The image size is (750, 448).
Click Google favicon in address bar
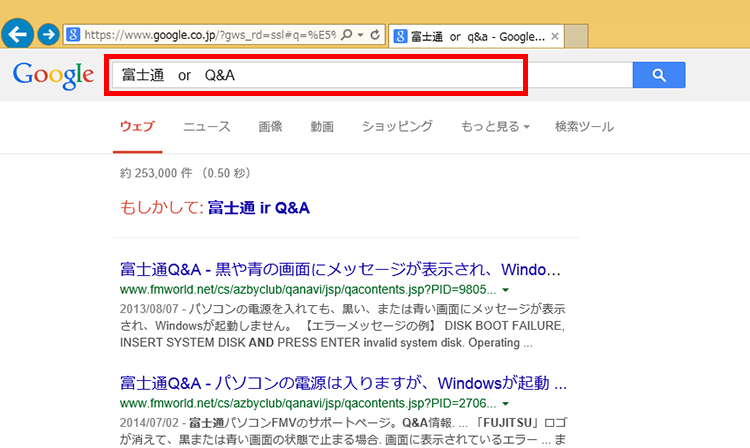pos(73,35)
